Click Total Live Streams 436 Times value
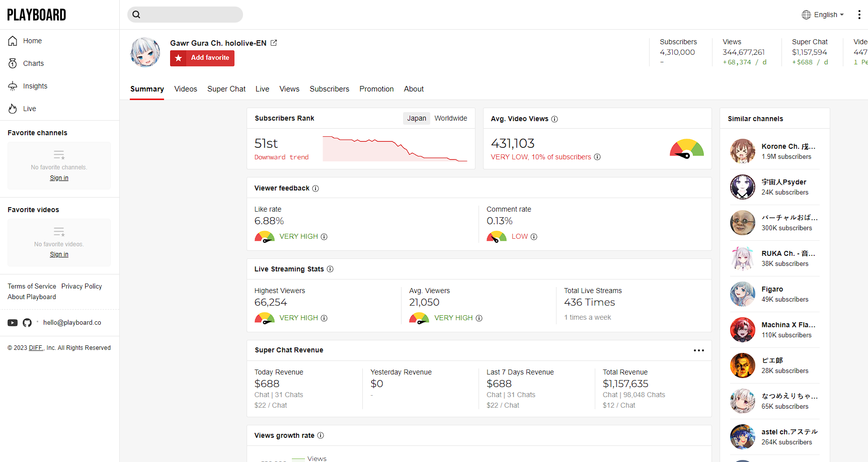868x462 pixels. coord(590,302)
